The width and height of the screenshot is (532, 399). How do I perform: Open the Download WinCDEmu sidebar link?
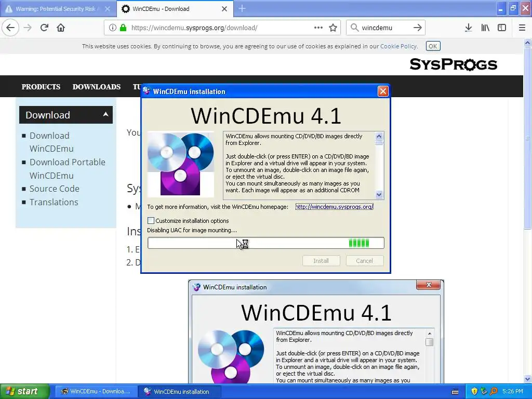(51, 142)
